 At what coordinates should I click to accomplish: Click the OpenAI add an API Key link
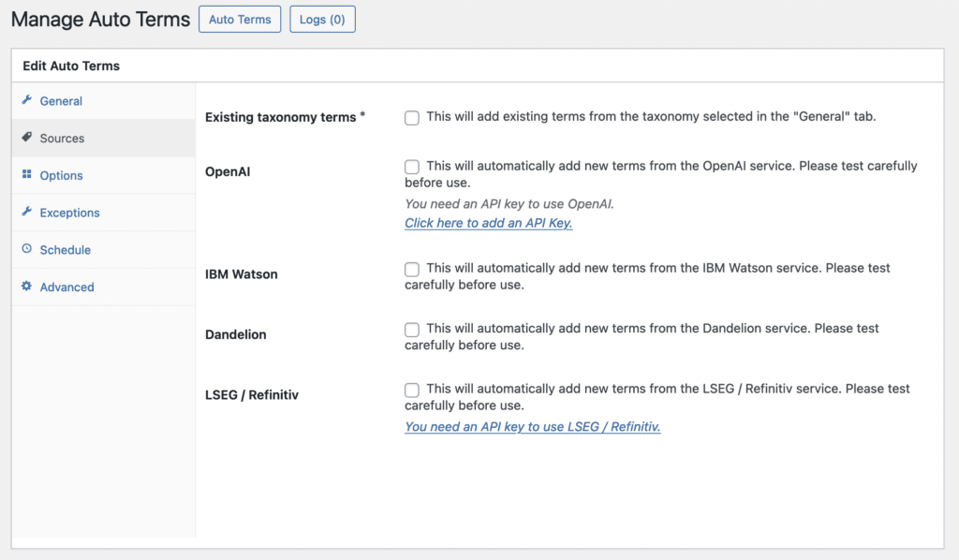pyautogui.click(x=488, y=223)
